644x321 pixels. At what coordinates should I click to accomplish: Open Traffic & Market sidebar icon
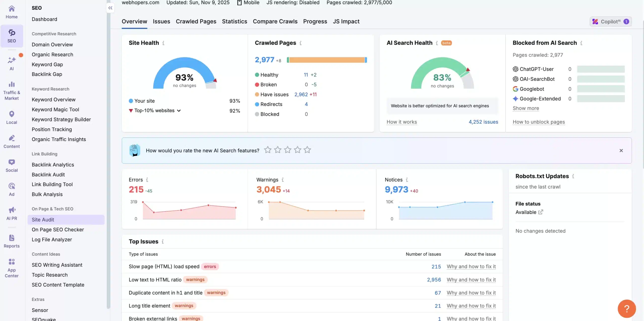[x=12, y=91]
